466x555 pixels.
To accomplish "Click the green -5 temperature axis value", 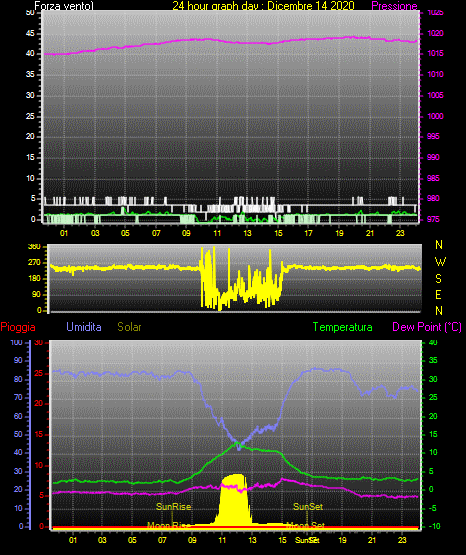I will (433, 508).
